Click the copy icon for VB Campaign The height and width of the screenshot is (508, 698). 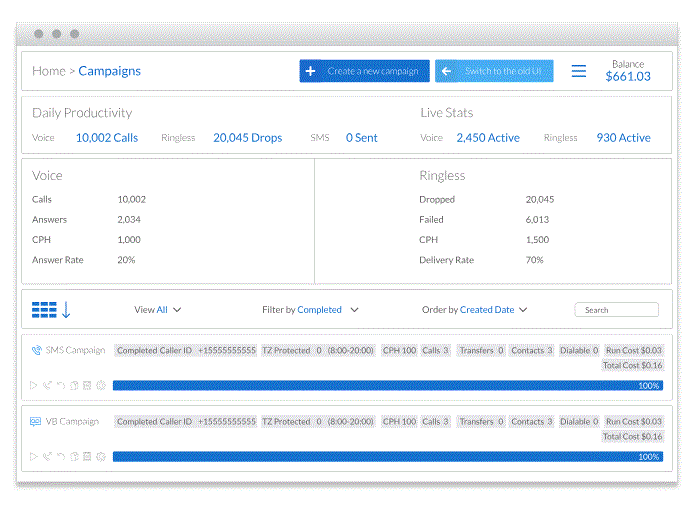coord(74,456)
